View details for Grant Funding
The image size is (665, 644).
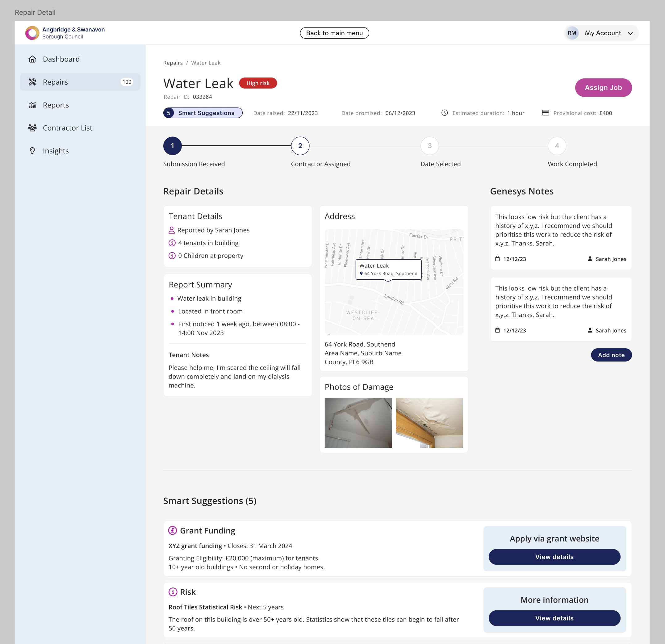click(x=554, y=557)
